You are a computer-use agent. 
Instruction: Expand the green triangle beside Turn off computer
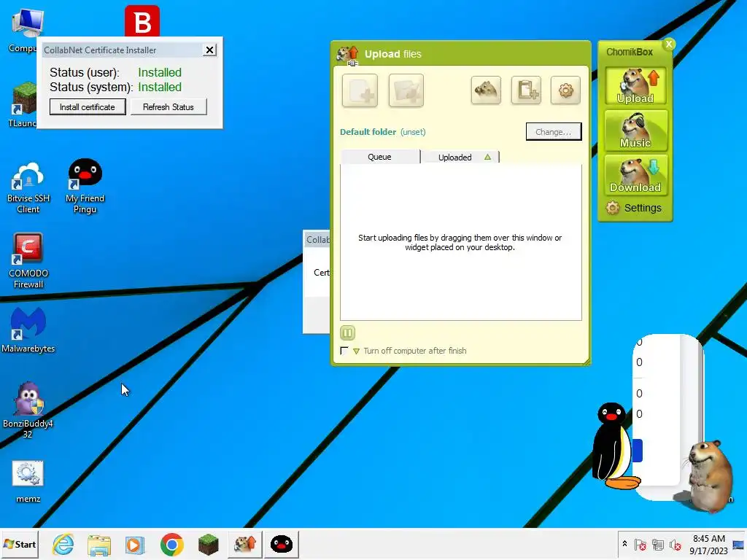pyautogui.click(x=356, y=351)
